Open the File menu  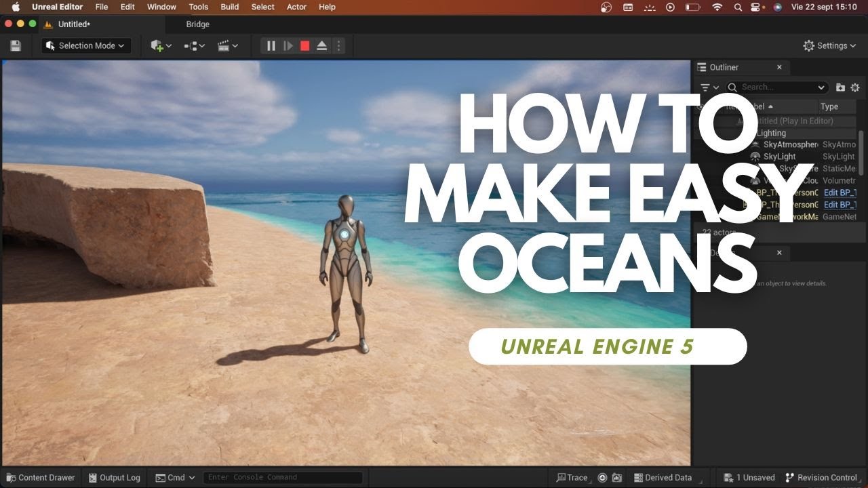(x=102, y=7)
